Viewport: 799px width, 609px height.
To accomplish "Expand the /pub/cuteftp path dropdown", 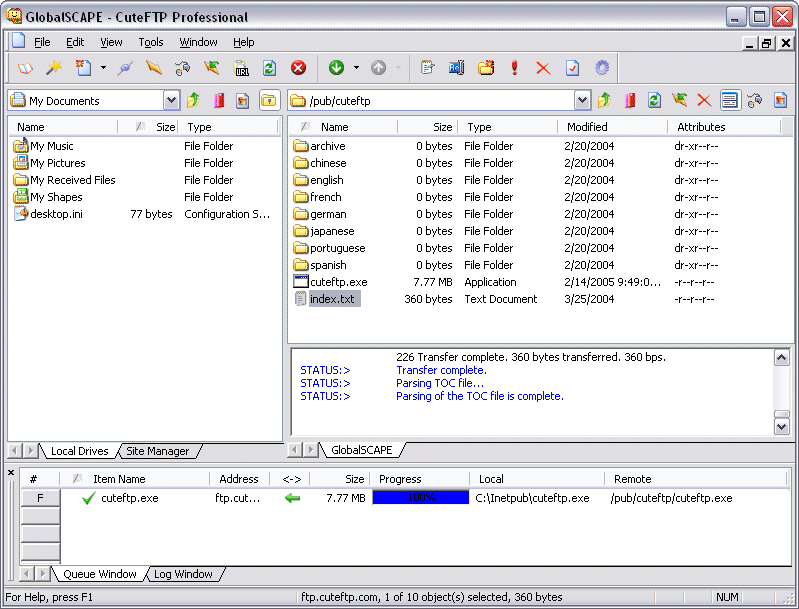I will point(582,100).
